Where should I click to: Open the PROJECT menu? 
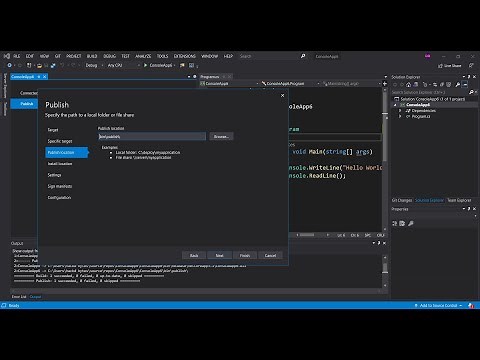74,56
